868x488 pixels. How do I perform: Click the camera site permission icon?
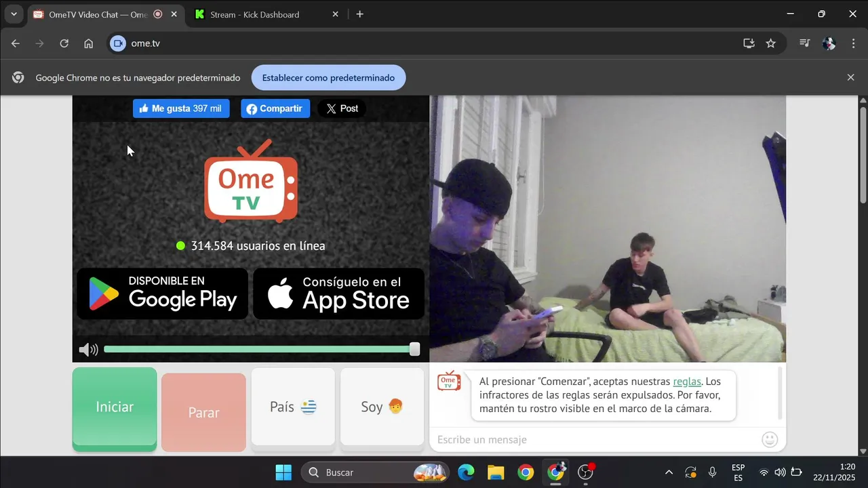118,43
